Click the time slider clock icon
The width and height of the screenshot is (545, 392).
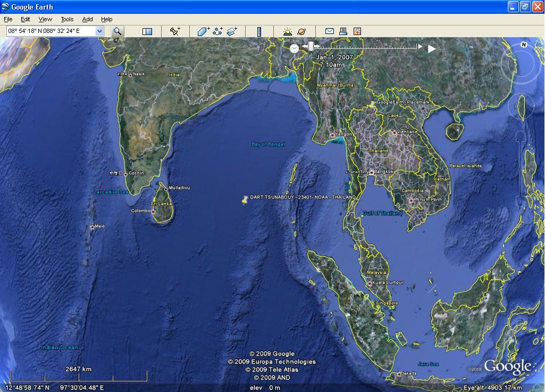point(294,48)
